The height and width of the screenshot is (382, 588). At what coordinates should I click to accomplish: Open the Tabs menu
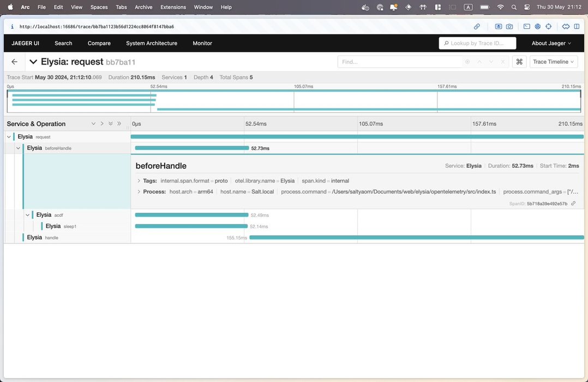click(121, 7)
